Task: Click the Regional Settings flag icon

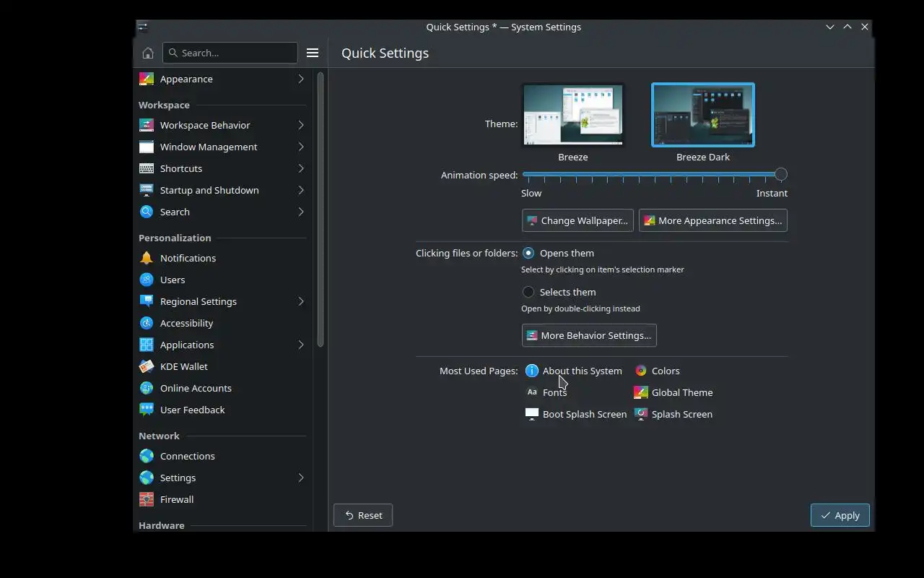Action: pos(147,301)
